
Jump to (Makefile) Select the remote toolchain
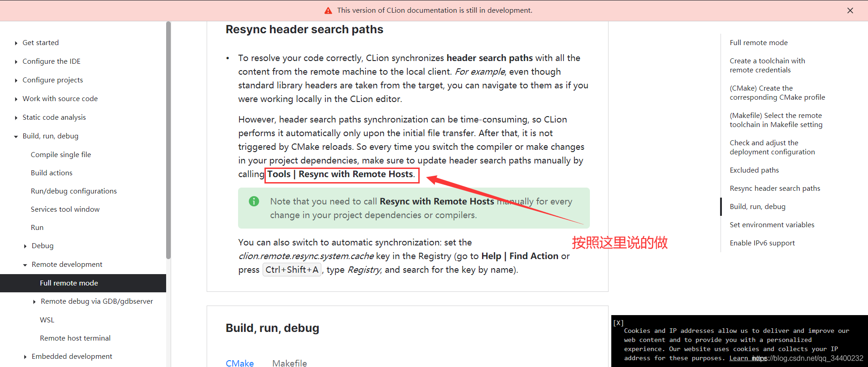(x=776, y=120)
